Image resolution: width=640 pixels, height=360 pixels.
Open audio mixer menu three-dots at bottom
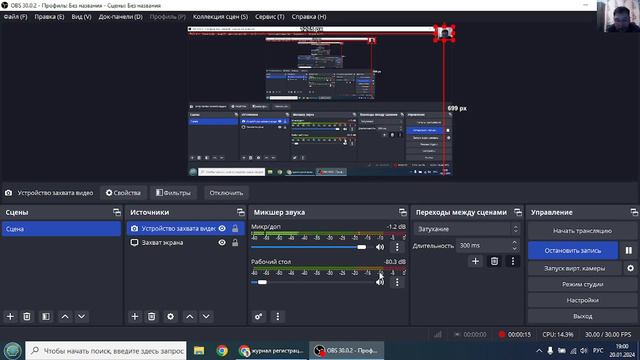[278, 316]
